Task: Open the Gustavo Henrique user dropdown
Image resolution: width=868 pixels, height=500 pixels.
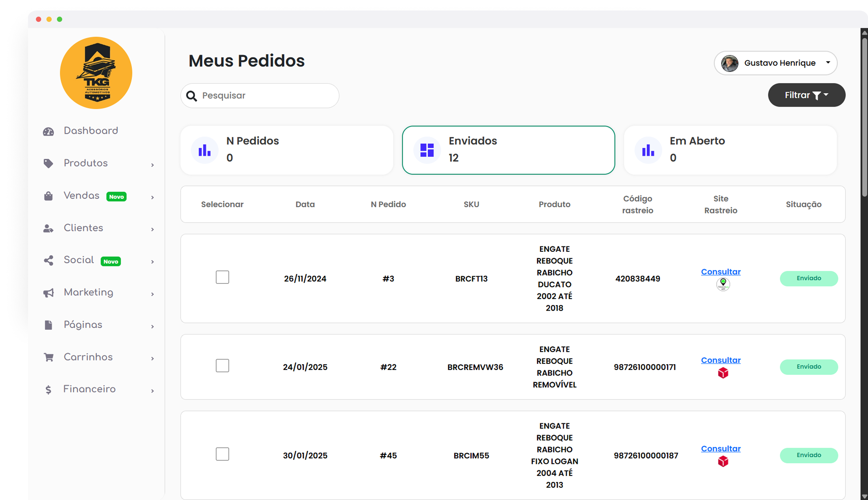Action: click(x=775, y=63)
